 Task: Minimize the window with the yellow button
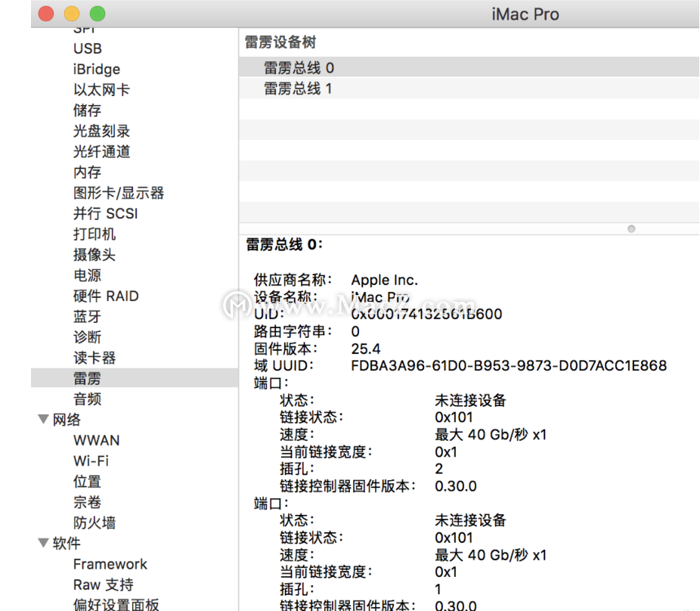coord(71,14)
